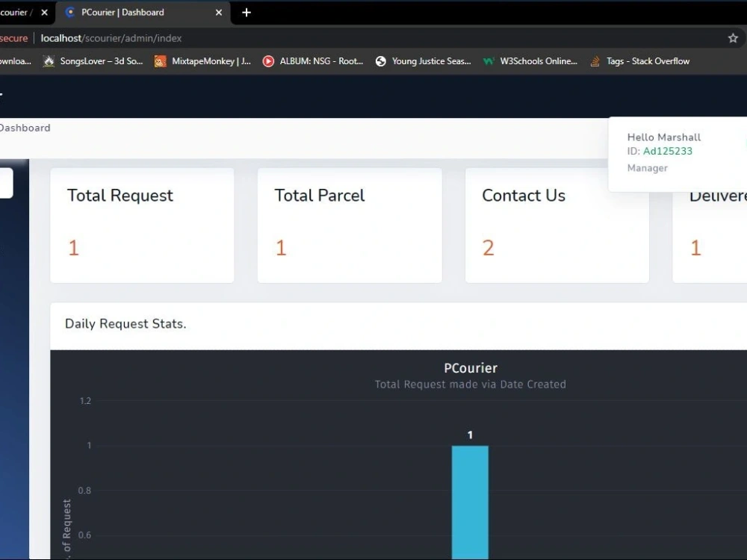Open the Total Request card

click(142, 225)
